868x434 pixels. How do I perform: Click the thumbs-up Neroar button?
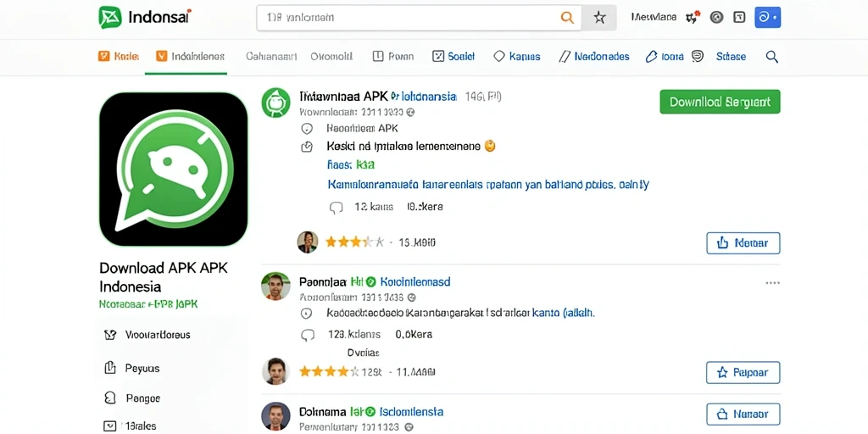[743, 243]
